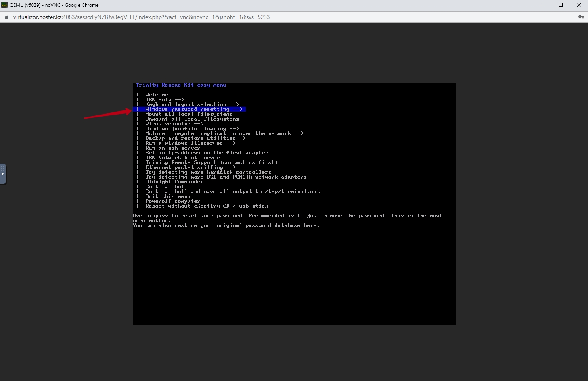Select Mount all local filesystems
Screen dimensions: 588x381
(x=189, y=114)
